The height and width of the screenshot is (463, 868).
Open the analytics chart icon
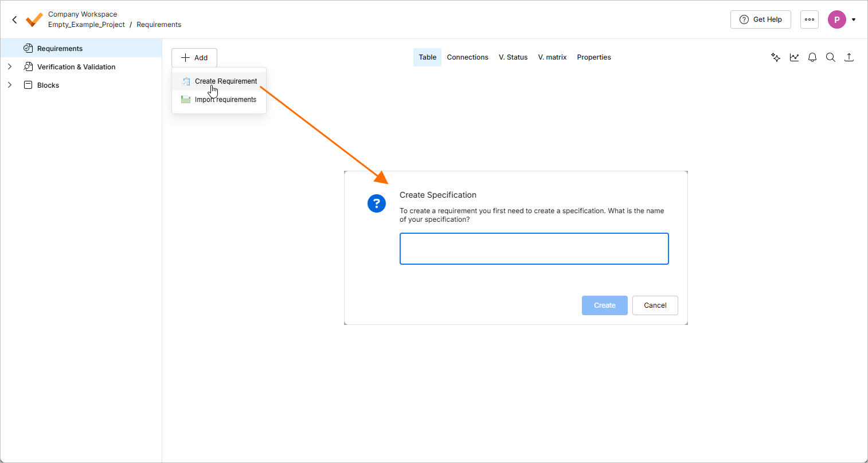[x=794, y=57]
